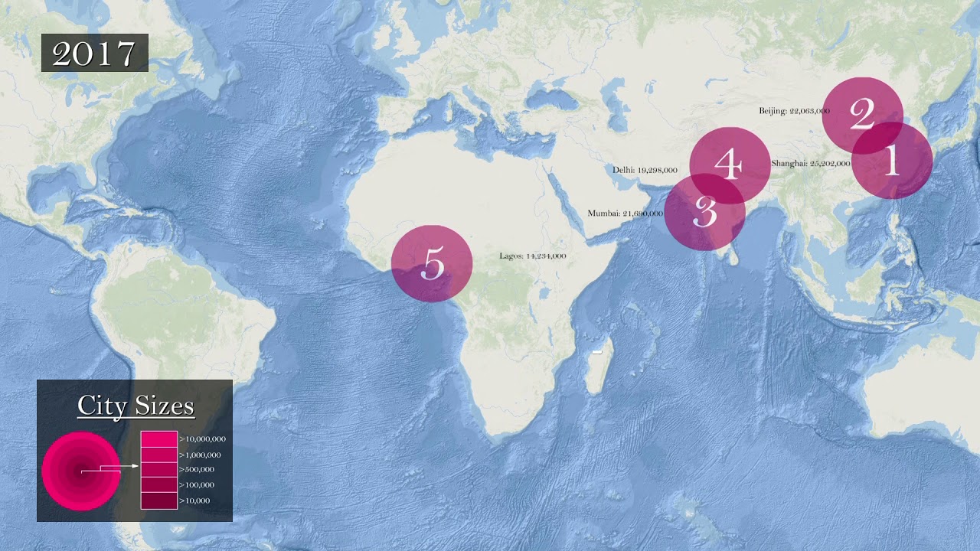
Task: Click the number 2 circle on Beijing
Action: 862,115
